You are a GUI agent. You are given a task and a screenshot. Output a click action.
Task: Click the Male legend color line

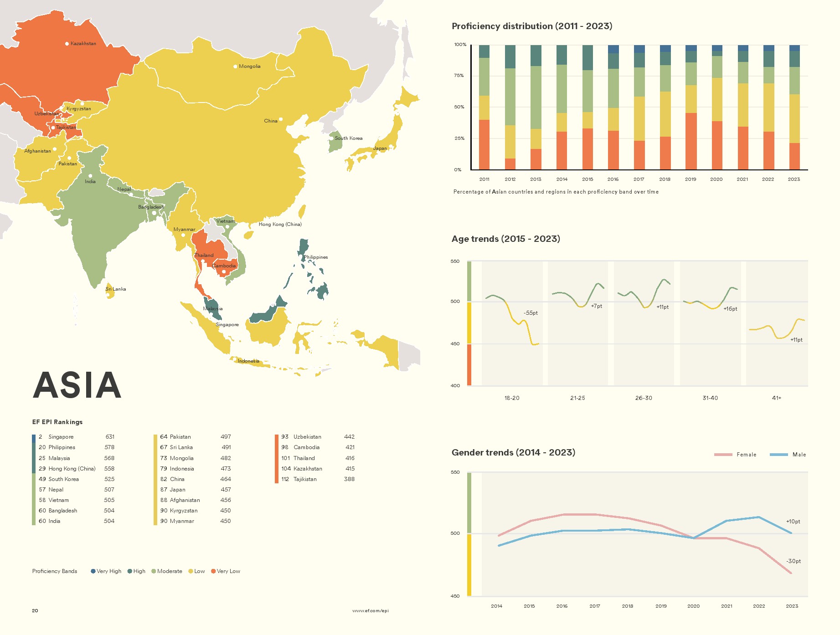pyautogui.click(x=778, y=455)
